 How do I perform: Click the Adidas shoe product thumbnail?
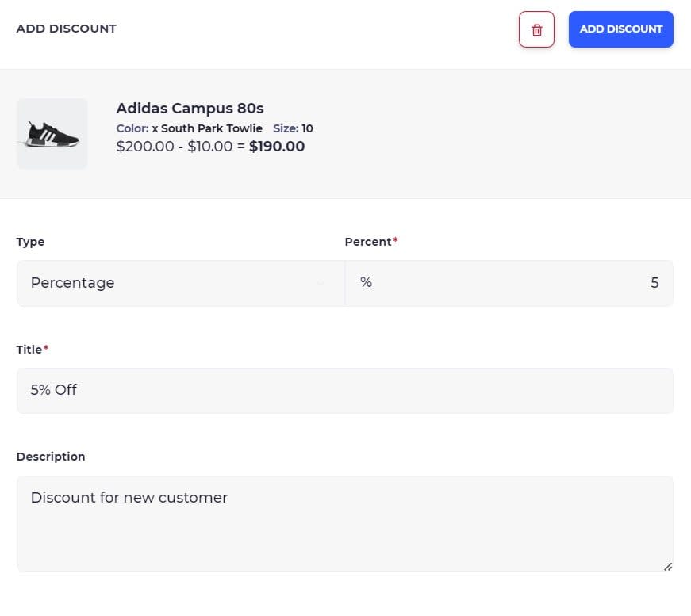pyautogui.click(x=52, y=133)
